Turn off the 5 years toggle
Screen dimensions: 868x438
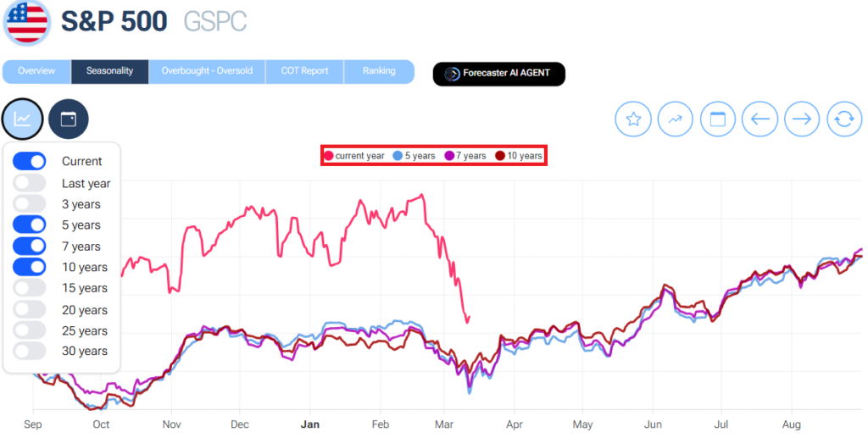click(30, 225)
